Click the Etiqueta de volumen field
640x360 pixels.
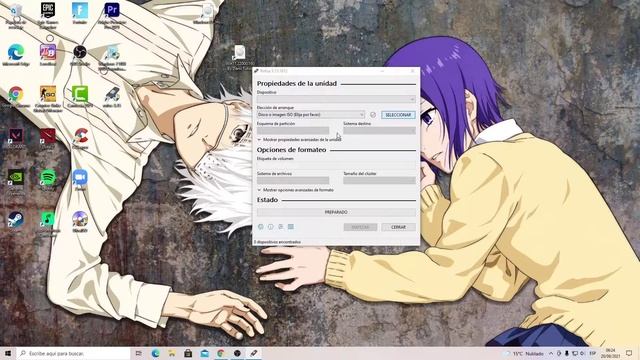coord(336,165)
